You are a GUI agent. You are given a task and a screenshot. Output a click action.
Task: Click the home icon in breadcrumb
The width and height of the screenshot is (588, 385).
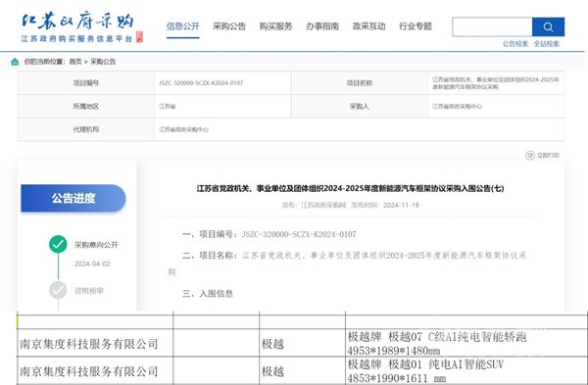[15, 62]
